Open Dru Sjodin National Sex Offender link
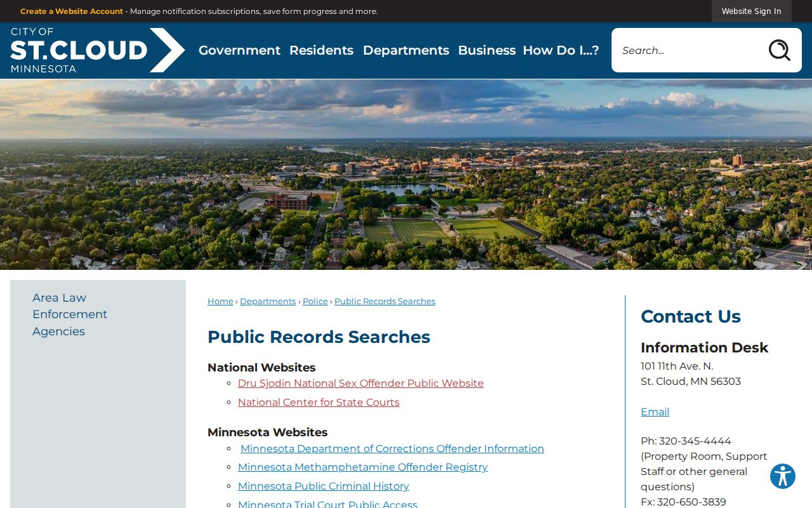The height and width of the screenshot is (508, 812). 360,383
